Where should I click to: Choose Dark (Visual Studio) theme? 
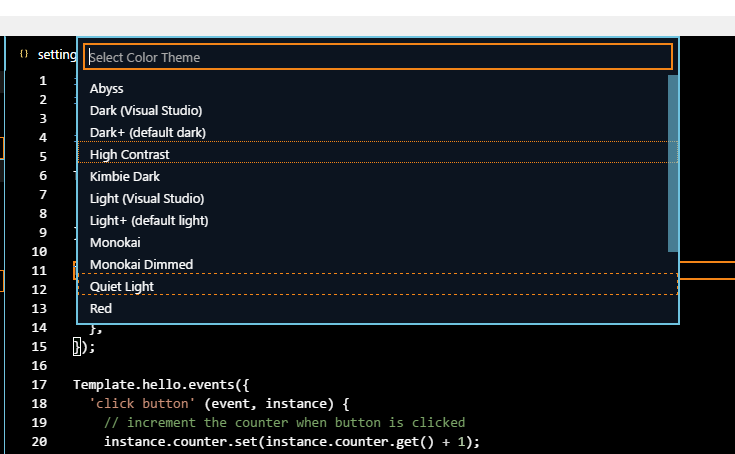click(146, 111)
